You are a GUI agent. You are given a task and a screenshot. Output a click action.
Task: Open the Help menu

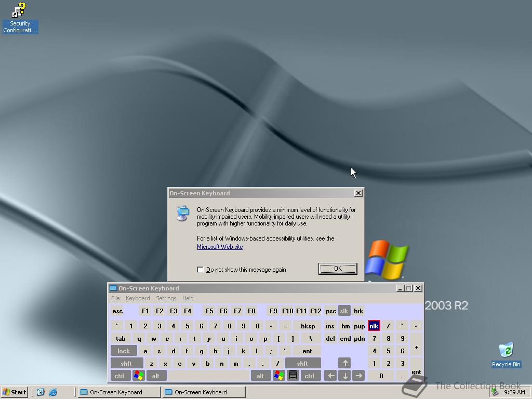coord(188,298)
